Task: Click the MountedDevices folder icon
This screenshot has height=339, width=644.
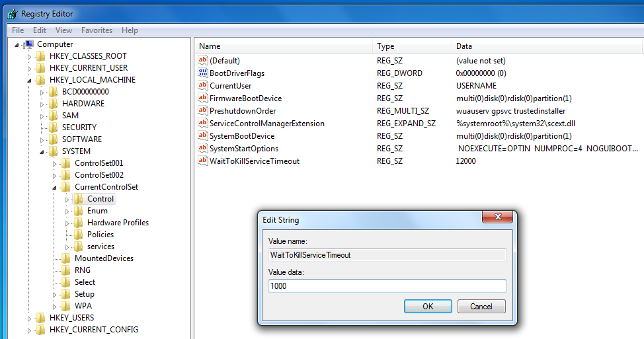Action: [66, 258]
